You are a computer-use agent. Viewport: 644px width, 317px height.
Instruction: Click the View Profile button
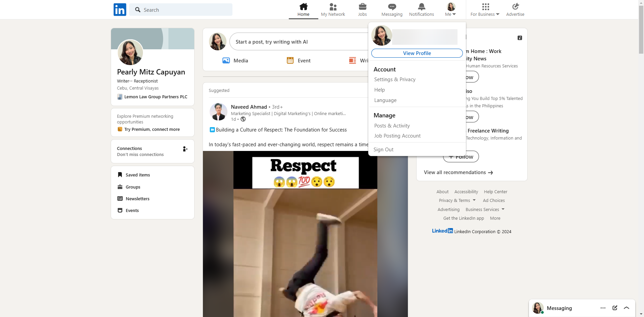click(x=417, y=53)
